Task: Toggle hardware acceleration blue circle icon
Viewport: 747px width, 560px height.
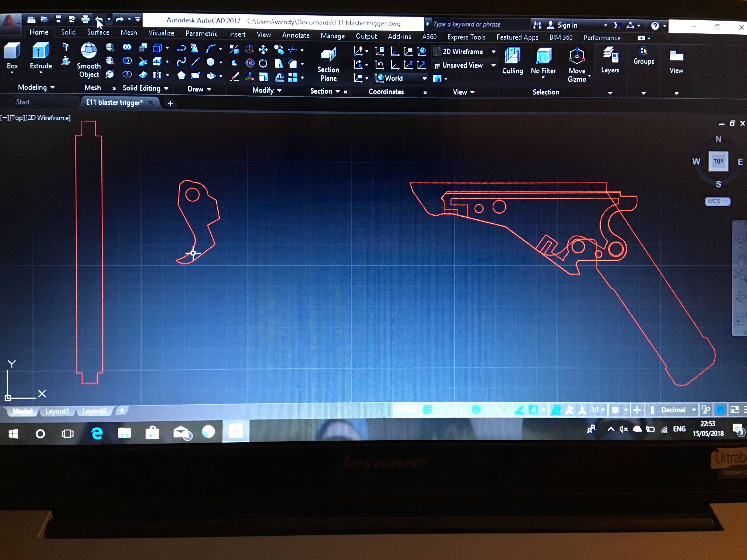Action: 720,410
